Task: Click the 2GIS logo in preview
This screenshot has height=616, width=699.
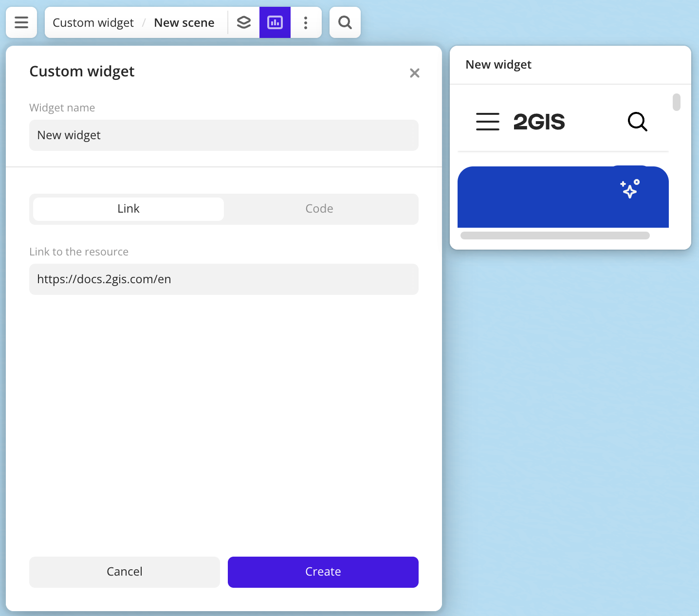Action: pos(539,122)
